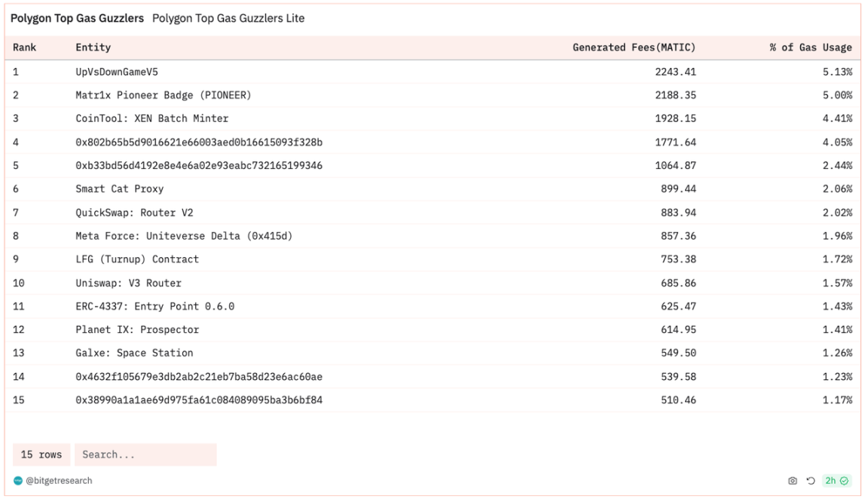Click the camera screenshot icon
The width and height of the screenshot is (868, 502).
pyautogui.click(x=792, y=480)
